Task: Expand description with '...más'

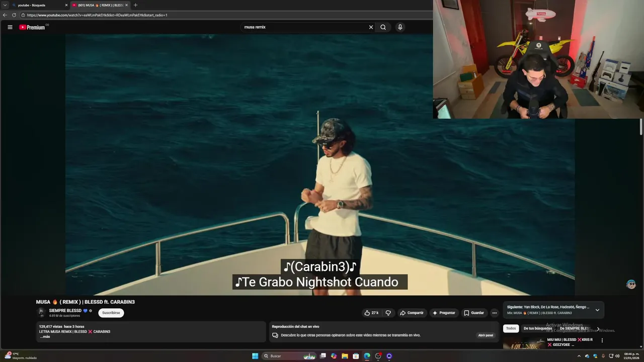Action: (x=45, y=336)
